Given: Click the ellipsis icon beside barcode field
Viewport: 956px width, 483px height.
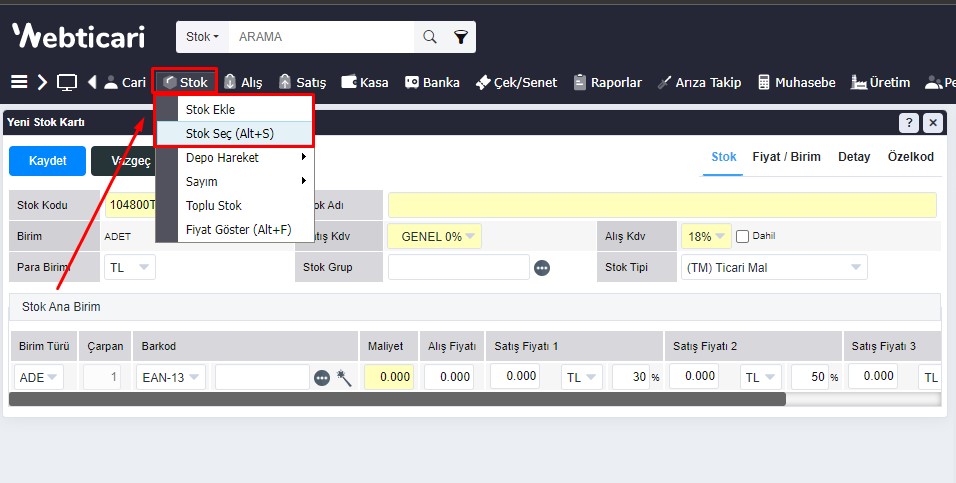Looking at the screenshot, I should (322, 377).
